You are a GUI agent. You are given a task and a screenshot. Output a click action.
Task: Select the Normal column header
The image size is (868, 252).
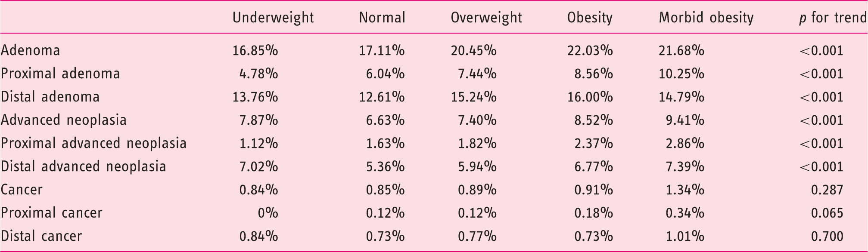pos(382,18)
